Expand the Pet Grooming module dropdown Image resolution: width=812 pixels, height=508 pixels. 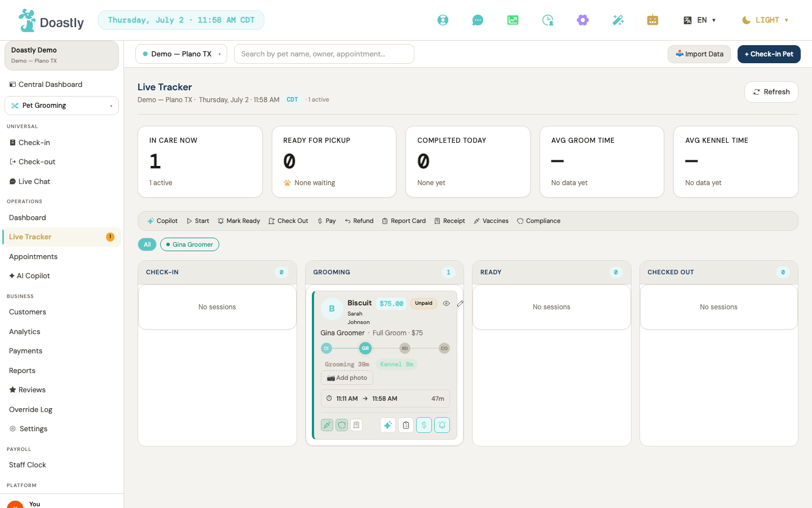point(61,106)
